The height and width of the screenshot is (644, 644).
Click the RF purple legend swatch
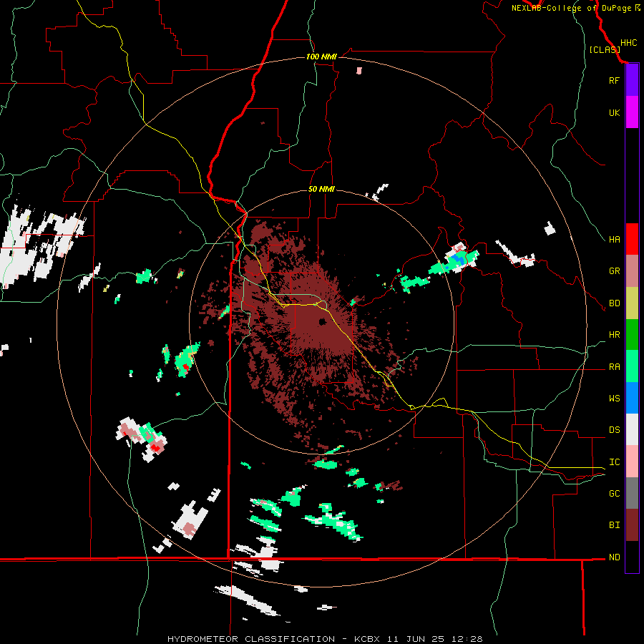click(x=632, y=80)
